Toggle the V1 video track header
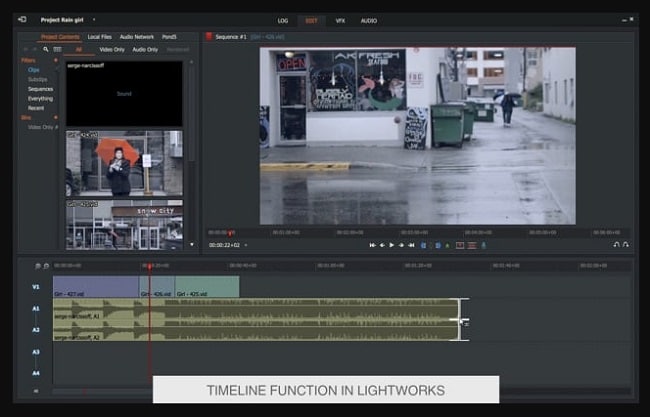Image resolution: width=650 pixels, height=417 pixels. [x=35, y=287]
